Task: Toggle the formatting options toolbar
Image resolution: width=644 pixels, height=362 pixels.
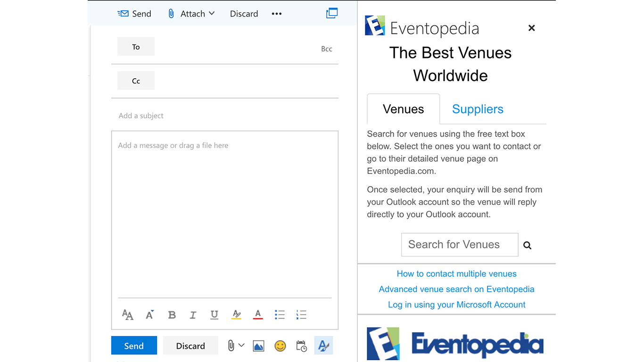Action: pos(323,346)
